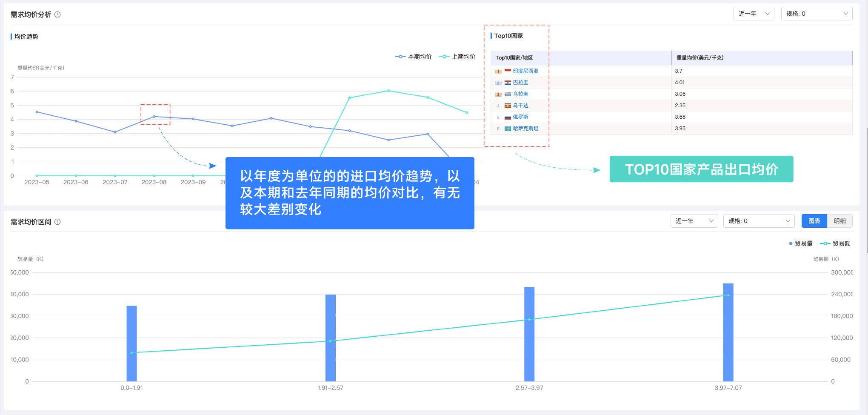The height and width of the screenshot is (415, 868).
Task: Click the Russia flag icon next to 俄罗斯
Action: [x=508, y=117]
